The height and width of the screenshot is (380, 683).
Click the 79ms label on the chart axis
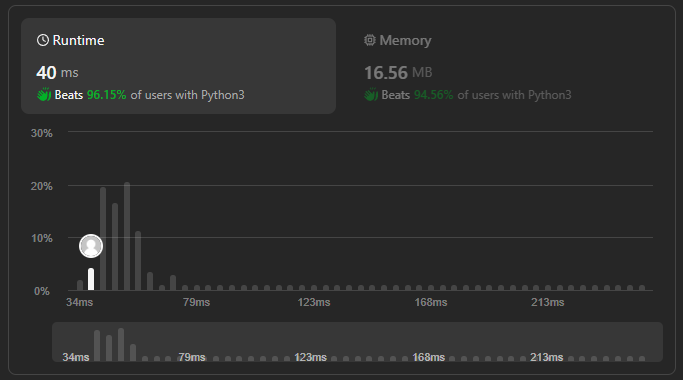pyautogui.click(x=196, y=302)
